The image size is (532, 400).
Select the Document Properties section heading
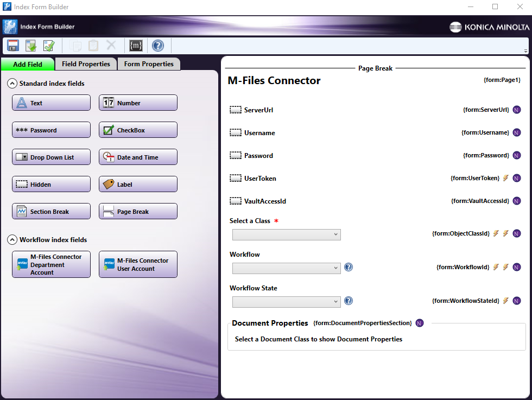click(270, 323)
